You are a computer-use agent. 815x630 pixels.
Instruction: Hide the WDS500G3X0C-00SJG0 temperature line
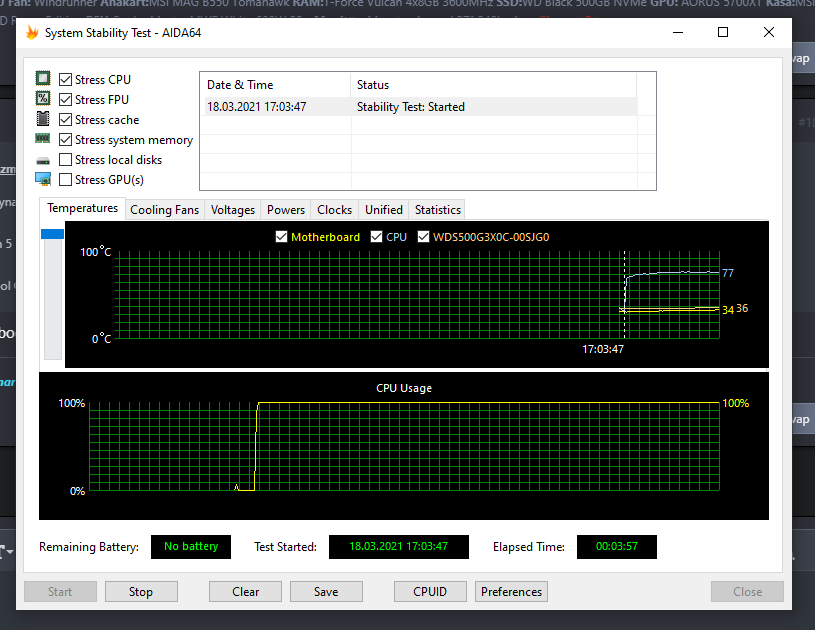423,237
